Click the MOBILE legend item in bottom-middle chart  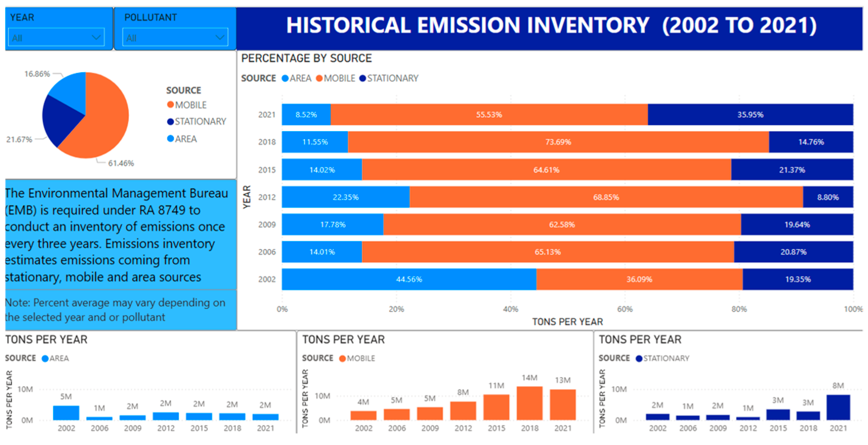tap(357, 358)
